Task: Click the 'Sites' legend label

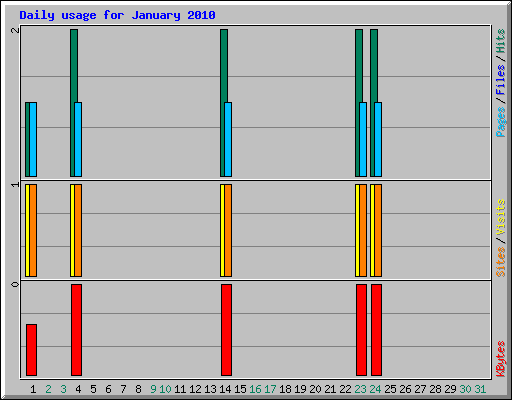Action: [500, 262]
